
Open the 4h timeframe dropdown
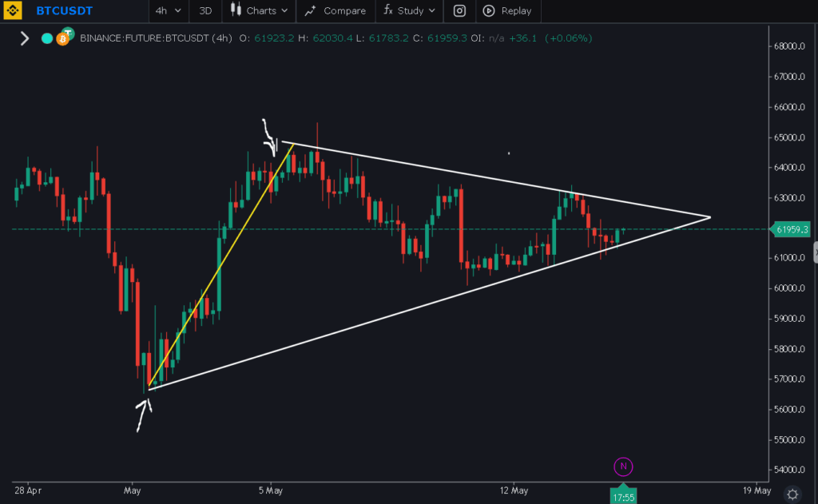pos(167,11)
